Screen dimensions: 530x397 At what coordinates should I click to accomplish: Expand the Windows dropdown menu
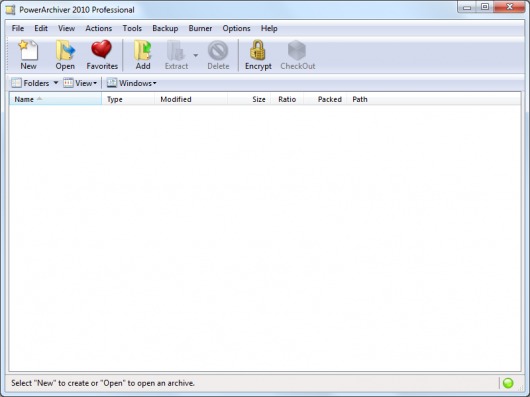click(x=132, y=83)
